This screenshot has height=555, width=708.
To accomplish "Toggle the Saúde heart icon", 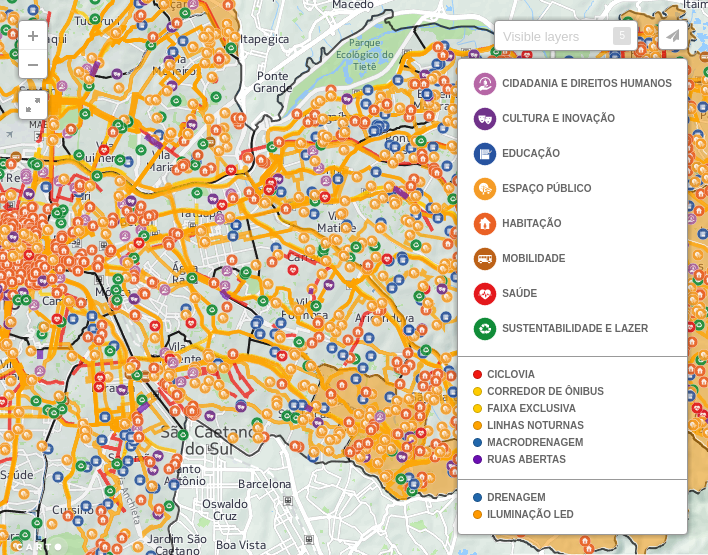I will pyautogui.click(x=485, y=294).
